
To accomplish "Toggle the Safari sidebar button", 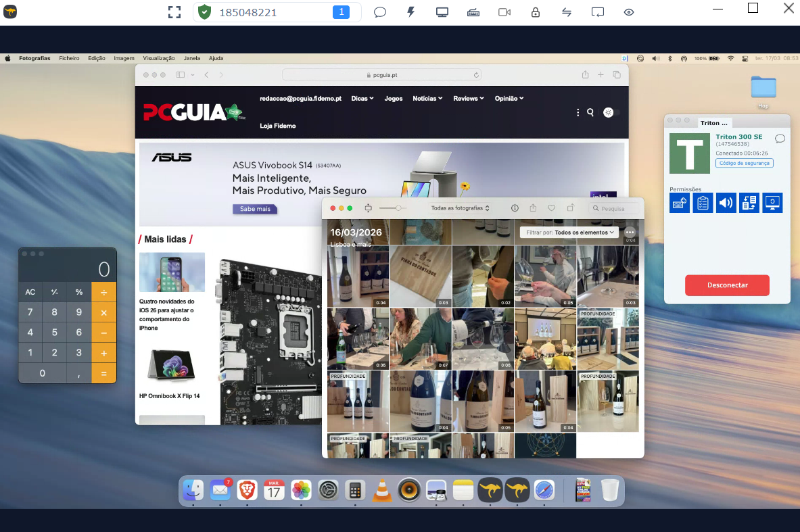I will [x=180, y=74].
